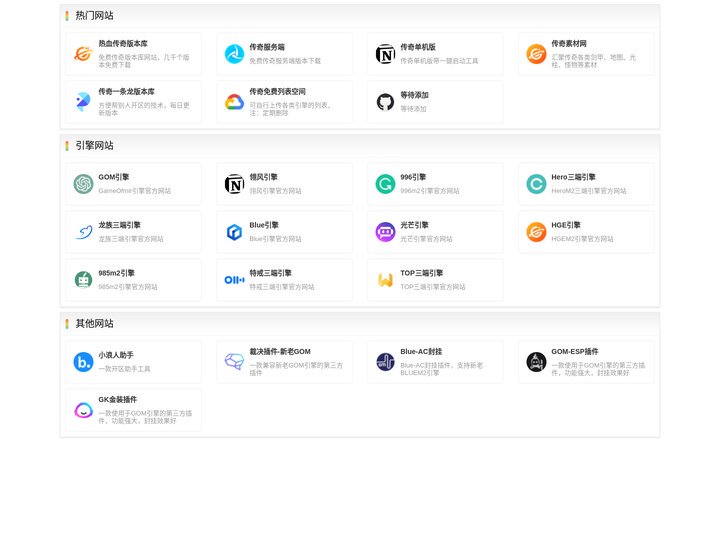Click the 热血传奇版本库 card icon
Image resolution: width=720 pixels, height=540 pixels.
[x=83, y=54]
